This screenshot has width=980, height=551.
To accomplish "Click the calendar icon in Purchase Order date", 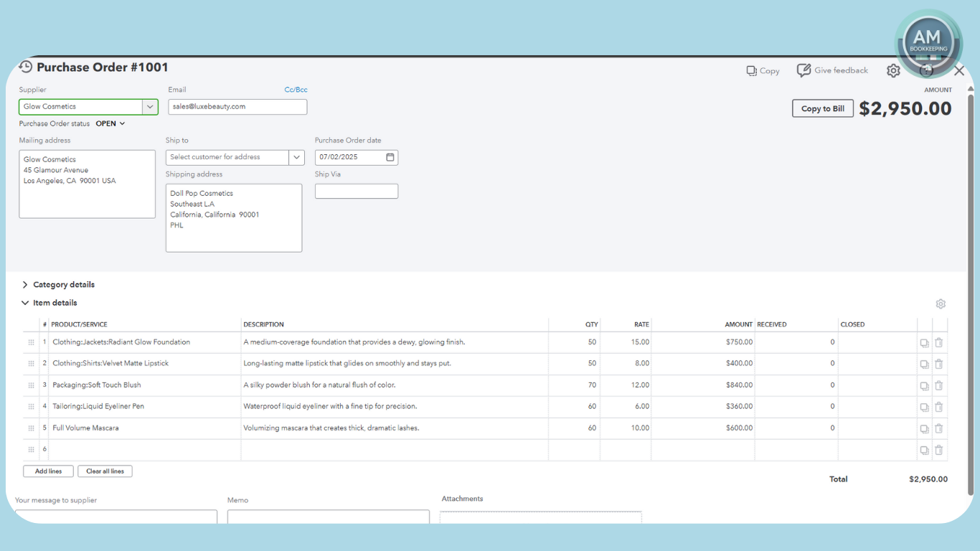I will coord(390,157).
